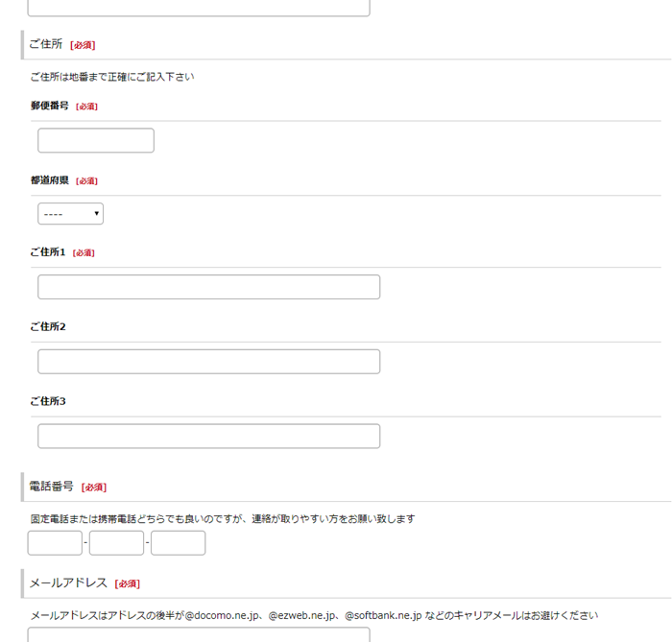Click the ご住所3 label text
The width and height of the screenshot is (672, 642).
click(48, 401)
